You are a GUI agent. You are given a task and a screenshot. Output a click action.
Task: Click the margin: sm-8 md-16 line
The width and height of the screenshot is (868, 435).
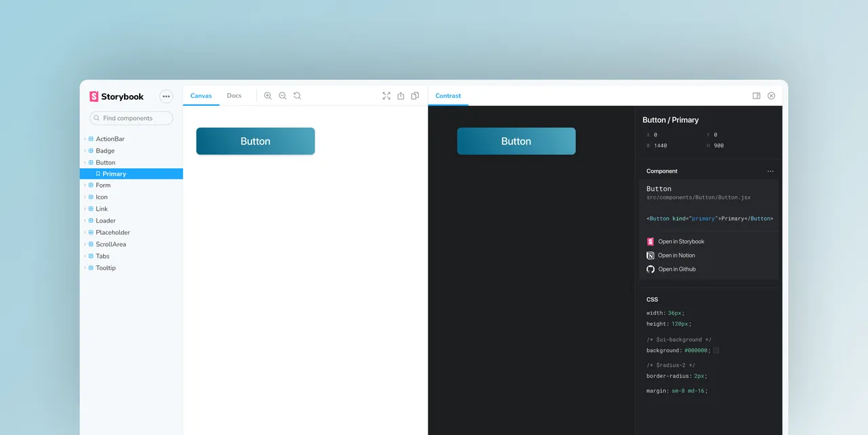coord(677,391)
